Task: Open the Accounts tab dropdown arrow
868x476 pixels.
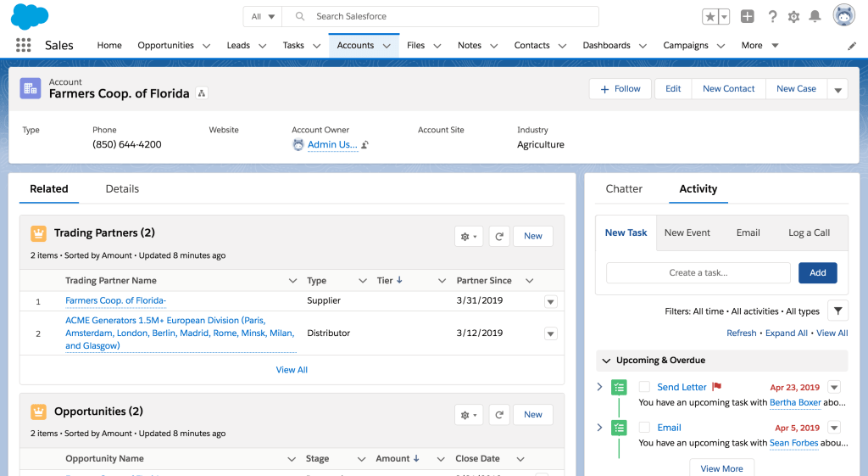Action: pos(387,46)
